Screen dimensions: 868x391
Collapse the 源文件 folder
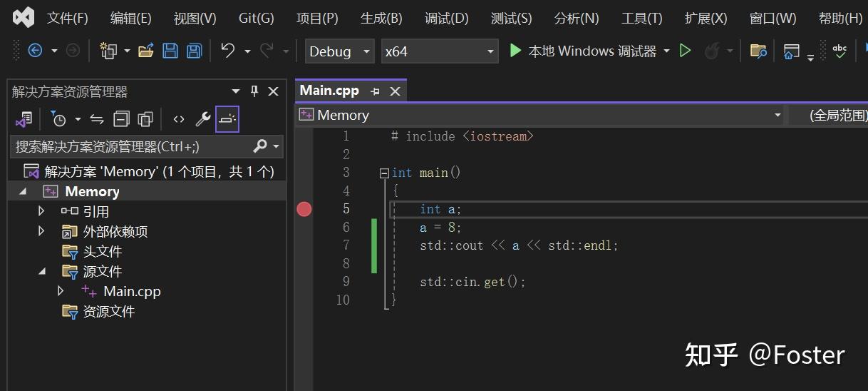point(41,271)
